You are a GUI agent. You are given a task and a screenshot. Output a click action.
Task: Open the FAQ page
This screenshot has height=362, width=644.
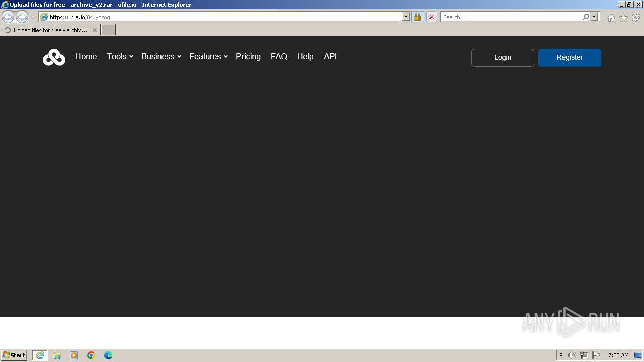(x=279, y=57)
